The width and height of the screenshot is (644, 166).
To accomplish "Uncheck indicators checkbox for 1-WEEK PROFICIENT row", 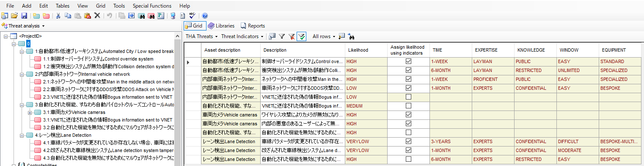I will [x=408, y=79].
